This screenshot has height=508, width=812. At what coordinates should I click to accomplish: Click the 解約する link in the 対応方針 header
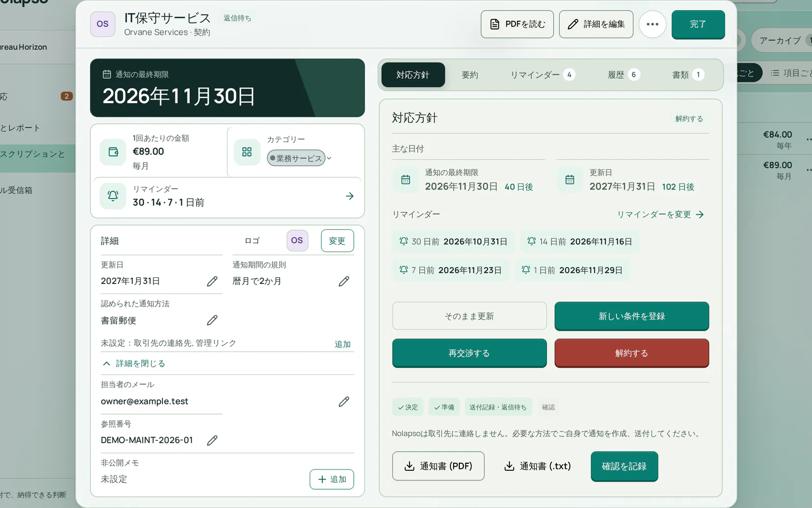pos(689,119)
